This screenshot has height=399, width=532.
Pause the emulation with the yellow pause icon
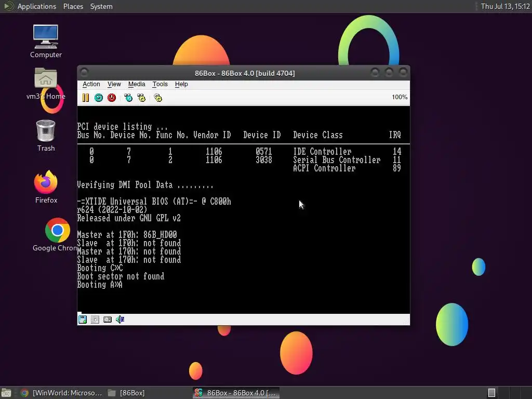(x=86, y=98)
